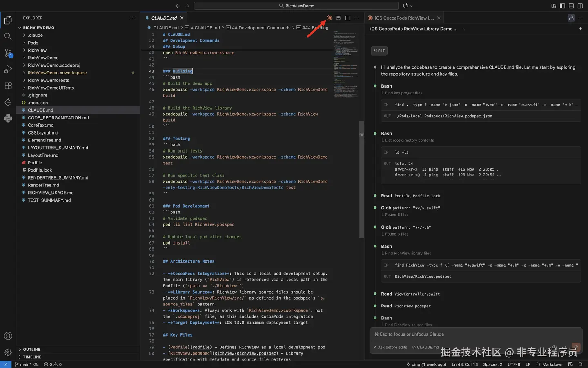
Task: Close the CLAUDE.md editor tab
Action: [x=182, y=18]
